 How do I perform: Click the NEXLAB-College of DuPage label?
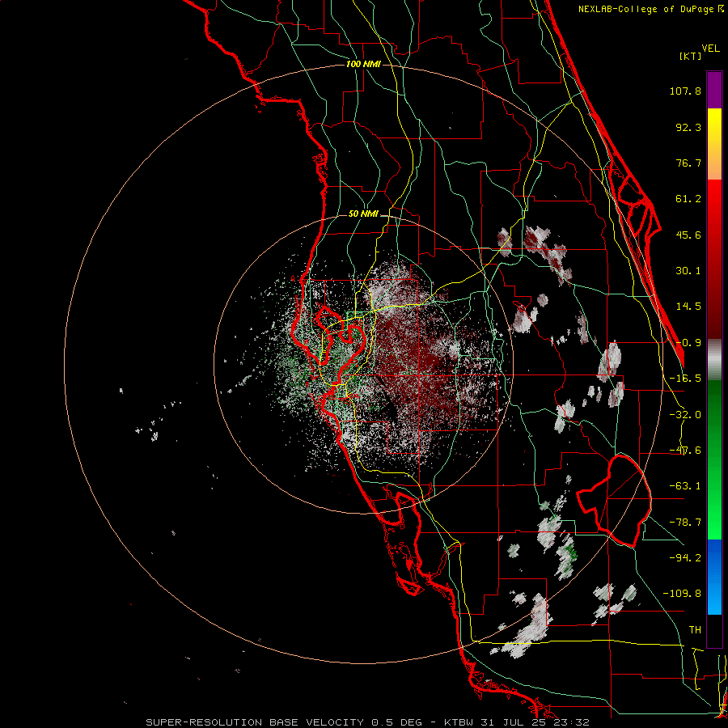651,9
